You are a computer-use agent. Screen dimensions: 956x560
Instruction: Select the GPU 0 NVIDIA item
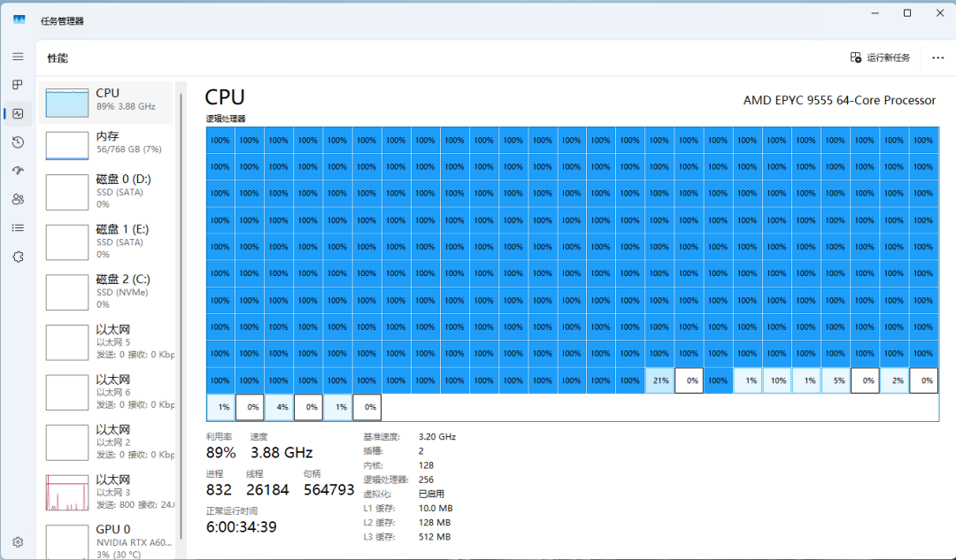[106, 540]
